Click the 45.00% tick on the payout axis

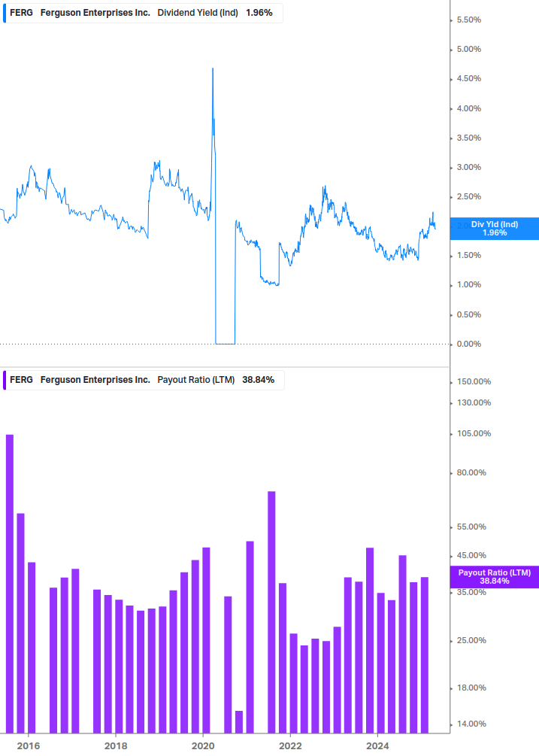click(471, 555)
